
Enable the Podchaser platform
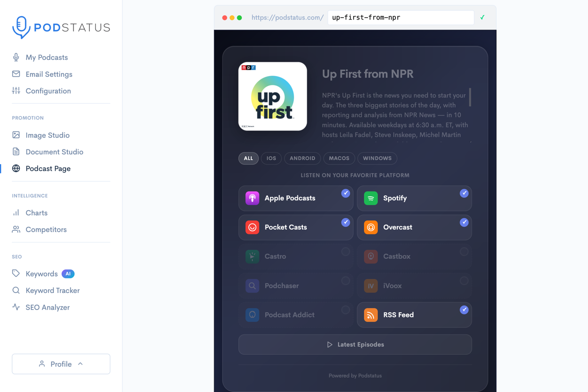(346, 281)
